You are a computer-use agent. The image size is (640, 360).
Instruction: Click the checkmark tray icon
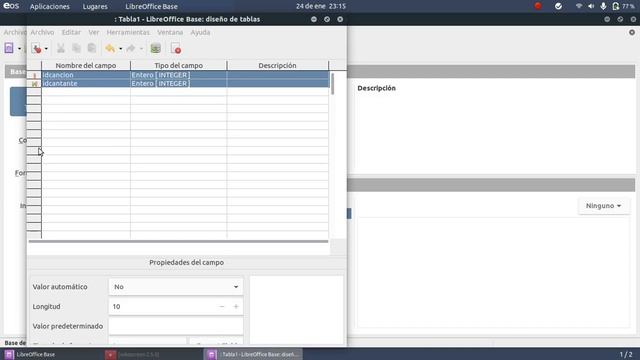(x=558, y=6)
